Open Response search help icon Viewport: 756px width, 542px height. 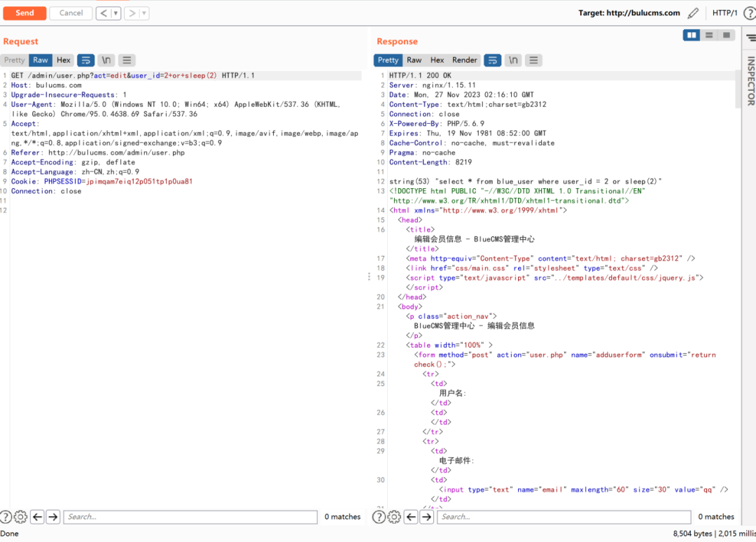[x=379, y=517]
